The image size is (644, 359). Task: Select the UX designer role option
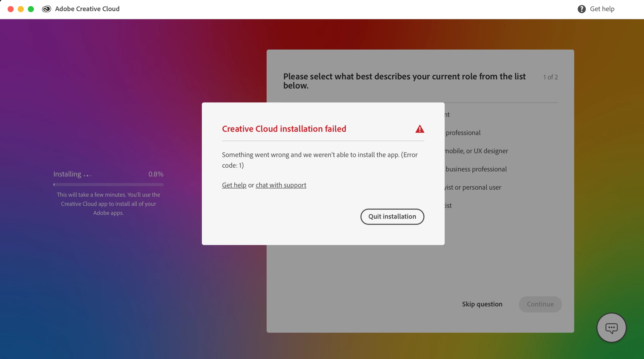coord(477,151)
